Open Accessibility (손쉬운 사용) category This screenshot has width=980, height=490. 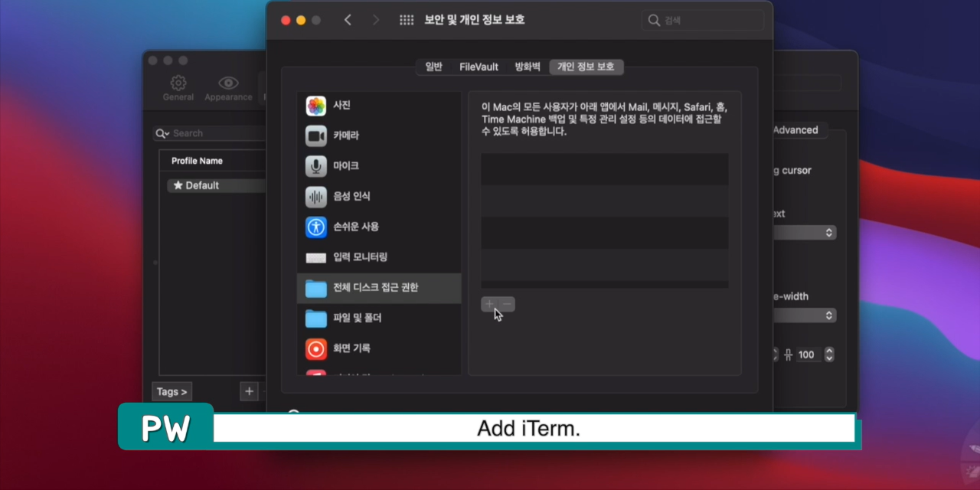379,227
